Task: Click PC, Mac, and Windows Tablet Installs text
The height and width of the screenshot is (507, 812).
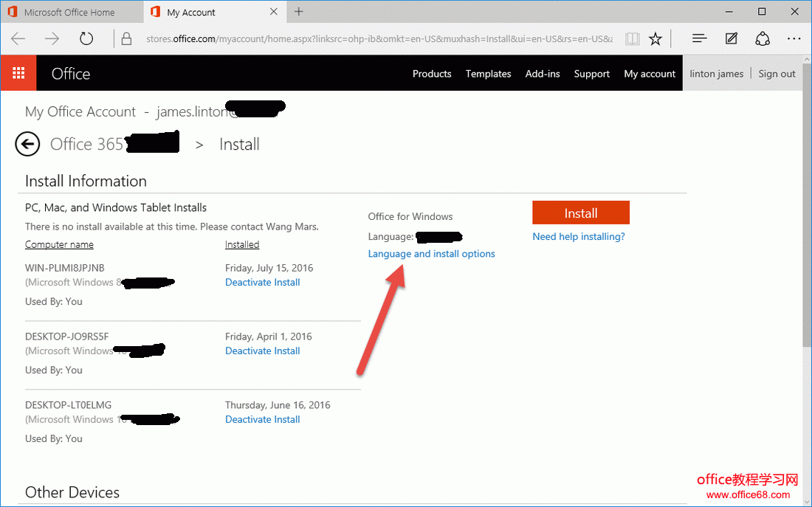Action: coord(116,207)
